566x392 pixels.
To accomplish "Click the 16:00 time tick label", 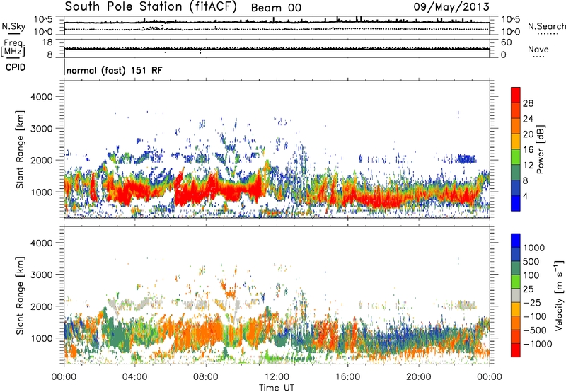I will [347, 377].
